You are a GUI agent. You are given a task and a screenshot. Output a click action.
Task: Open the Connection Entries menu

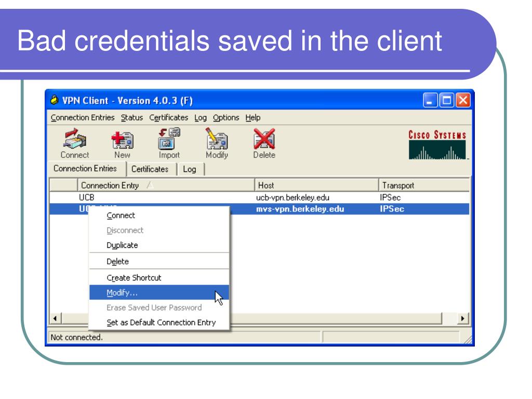83,117
